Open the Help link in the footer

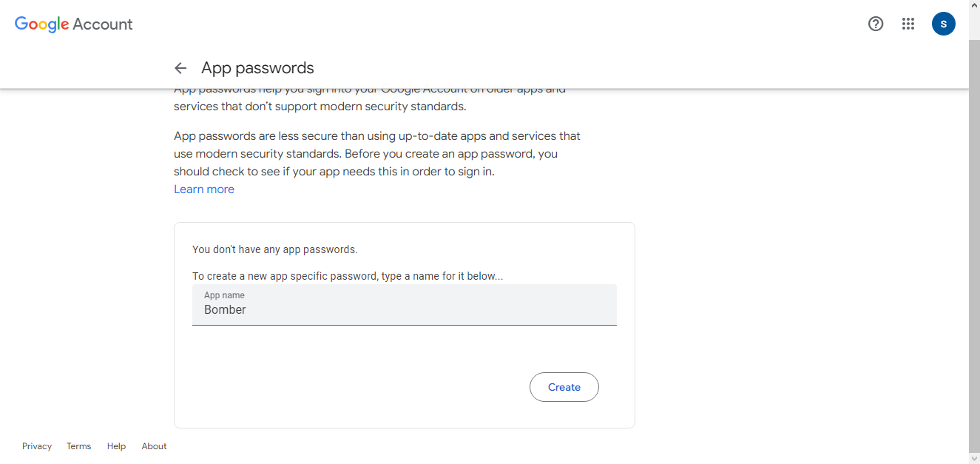click(x=116, y=446)
